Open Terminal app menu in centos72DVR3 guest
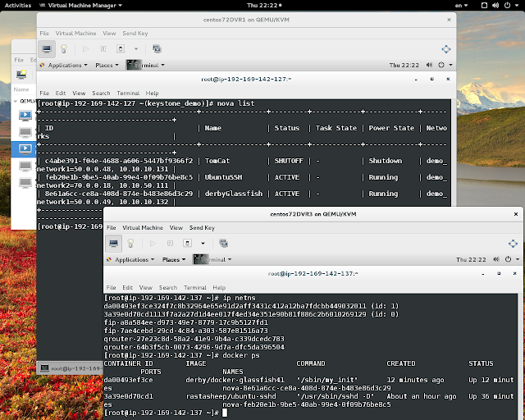 coord(212,259)
